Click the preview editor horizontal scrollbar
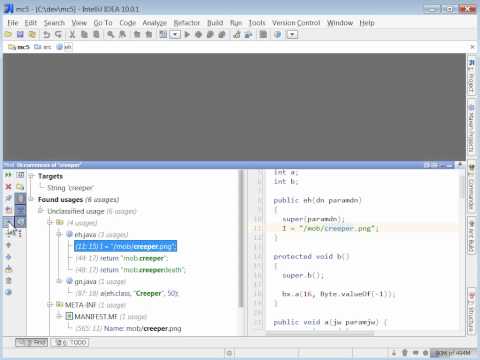 [320, 333]
